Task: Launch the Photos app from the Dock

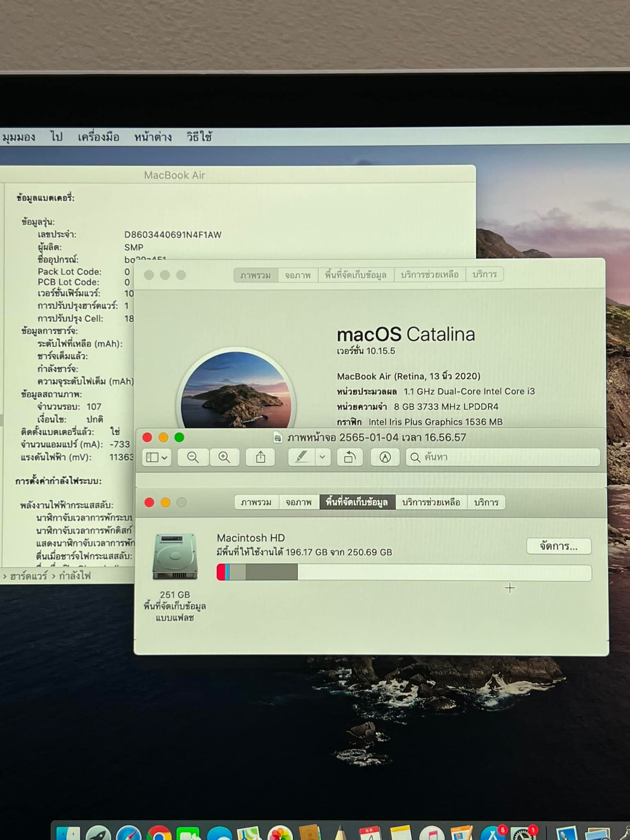Action: [280, 833]
